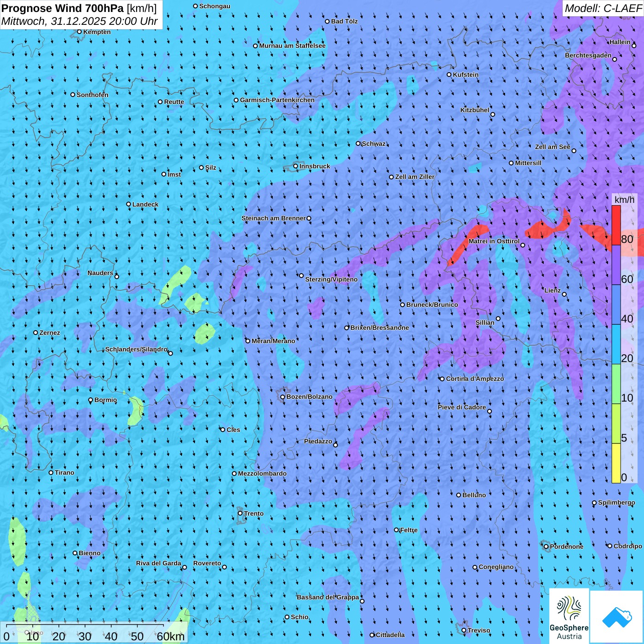Screen dimensions: 644x644
Task: Click the Bormio location dot
Action: coord(91,400)
